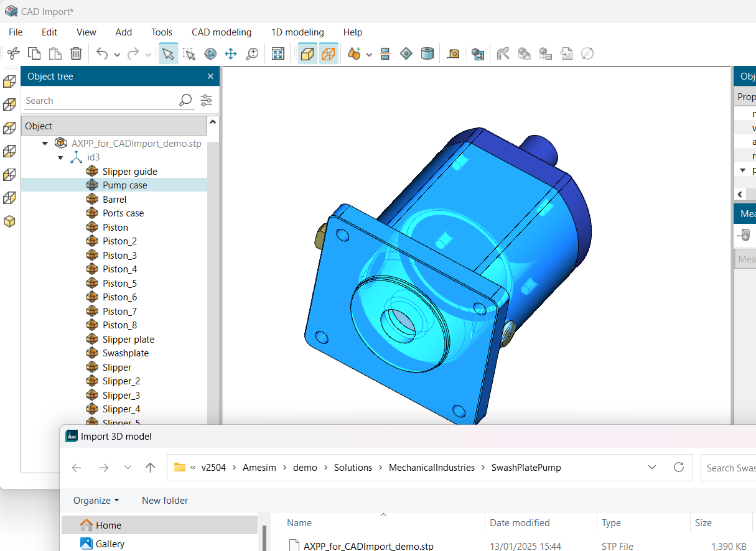756x551 pixels.
Task: Toggle the box selection mode
Action: 189,54
